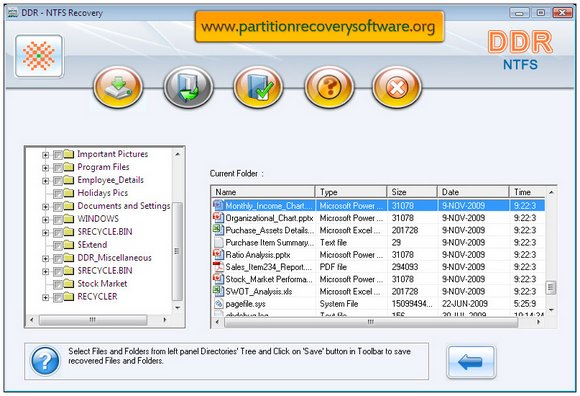Check the Important Pictures checkbox
The width and height of the screenshot is (580, 396).
pyautogui.click(x=58, y=155)
